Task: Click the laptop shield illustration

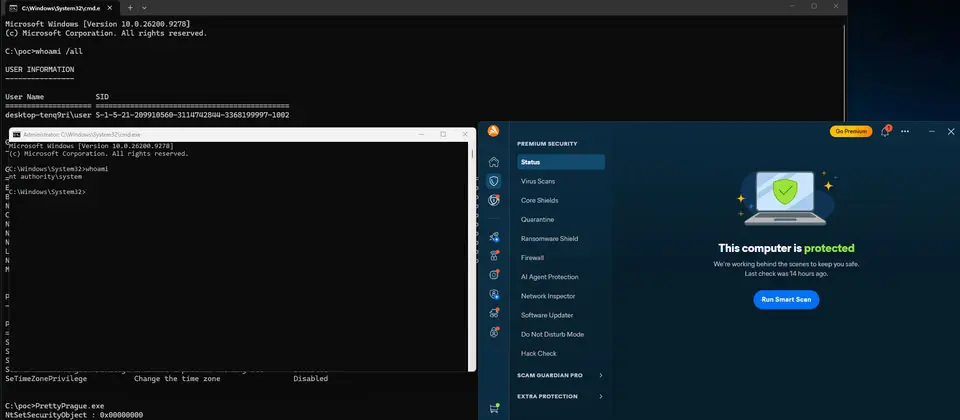Action: (786, 199)
